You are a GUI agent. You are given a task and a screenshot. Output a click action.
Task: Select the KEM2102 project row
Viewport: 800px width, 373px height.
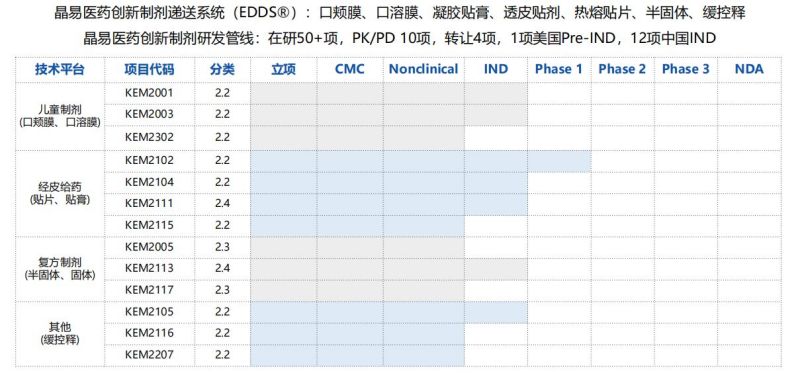coord(398,161)
